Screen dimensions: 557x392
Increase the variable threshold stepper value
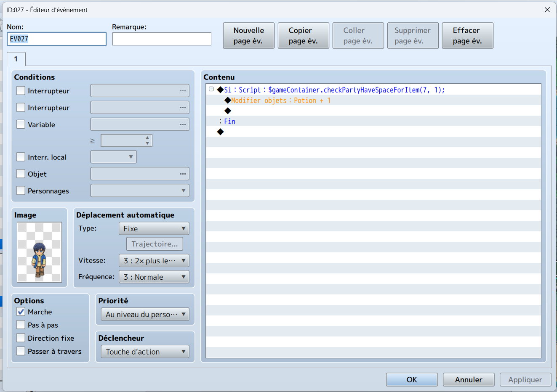[x=147, y=138]
